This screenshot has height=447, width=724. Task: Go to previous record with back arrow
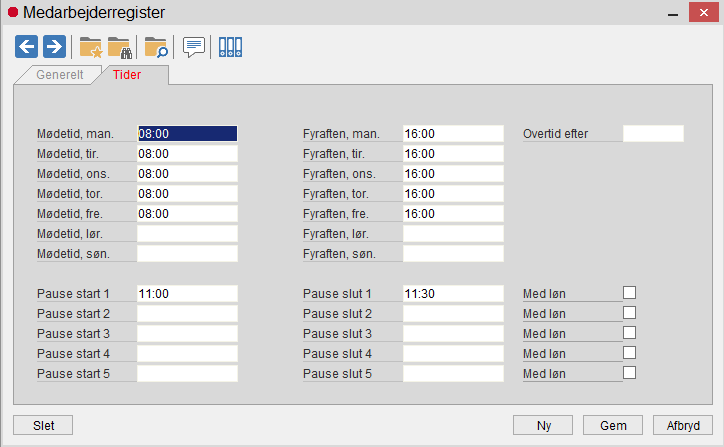click(26, 47)
